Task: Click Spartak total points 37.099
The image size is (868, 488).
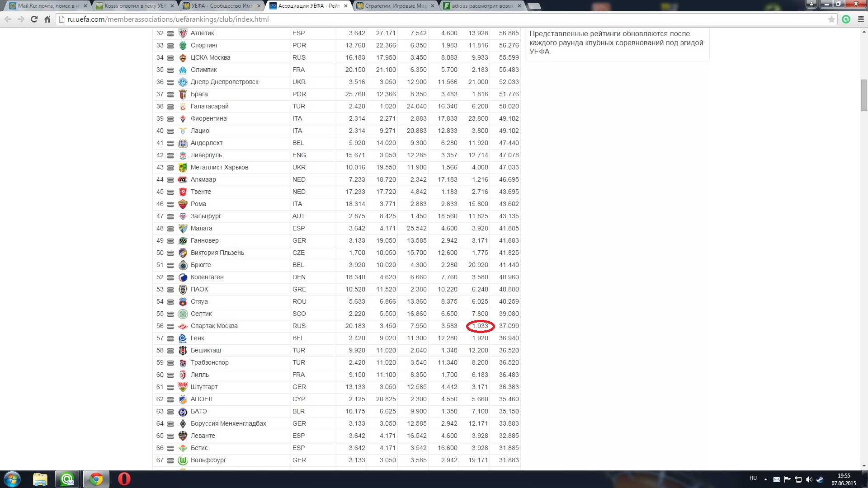Action: click(x=509, y=326)
